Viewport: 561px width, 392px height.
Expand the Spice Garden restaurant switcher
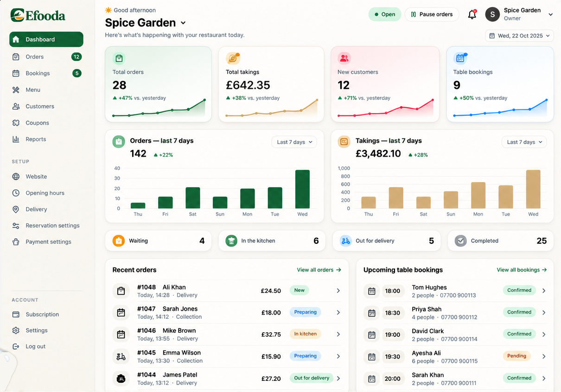[183, 23]
